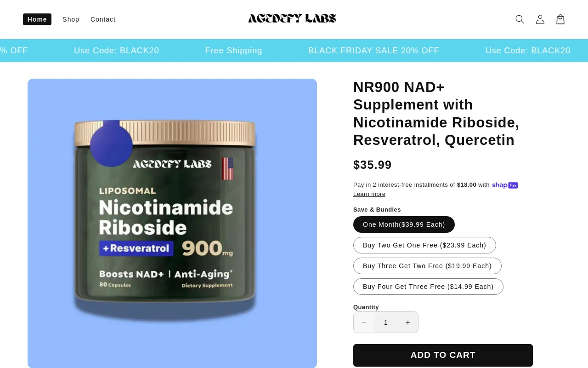
Task: Select One Month ($39.99 Each) option
Action: tap(404, 224)
